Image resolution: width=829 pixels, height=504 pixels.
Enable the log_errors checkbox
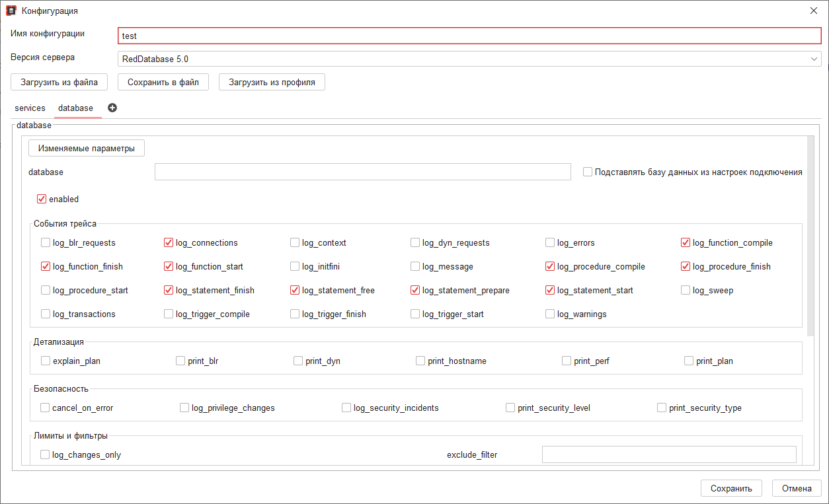click(549, 242)
